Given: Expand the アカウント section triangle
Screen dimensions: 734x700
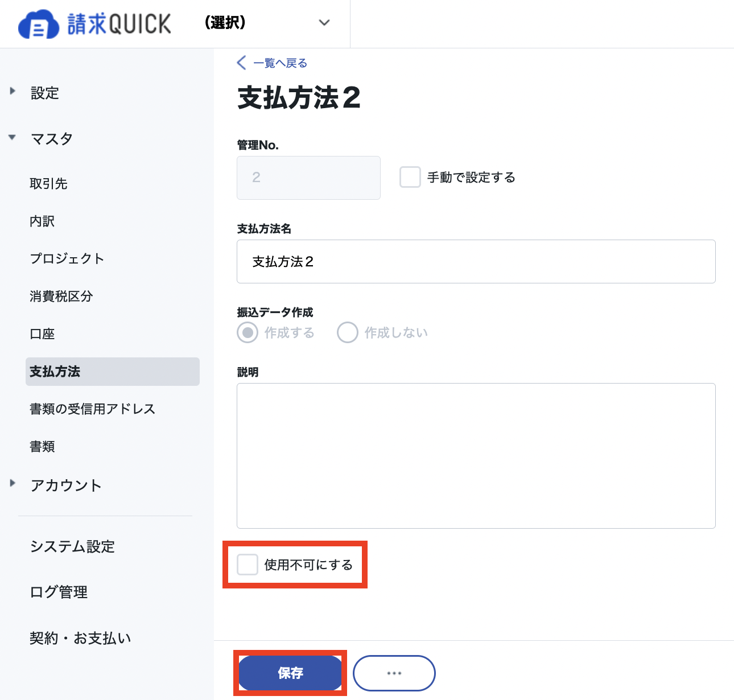Looking at the screenshot, I should 13,483.
